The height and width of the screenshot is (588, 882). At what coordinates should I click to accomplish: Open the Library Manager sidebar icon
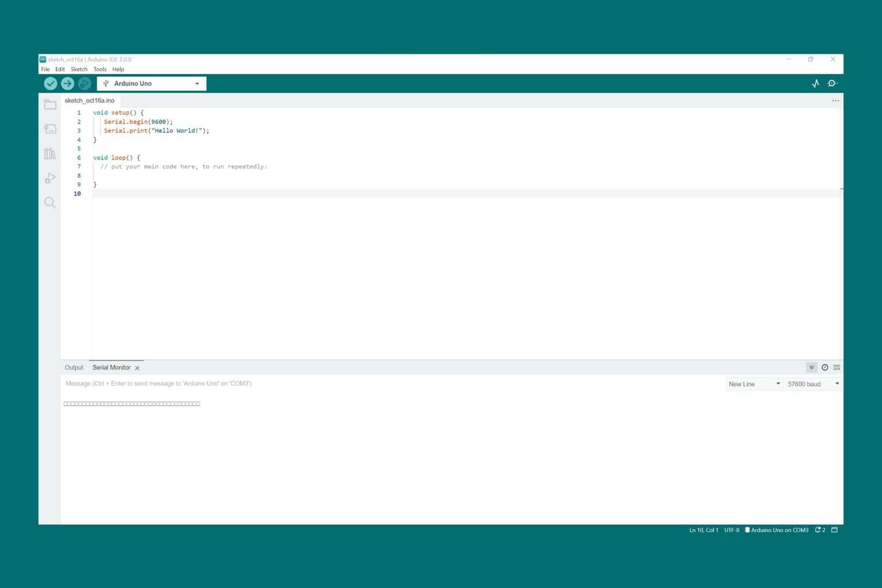click(50, 153)
